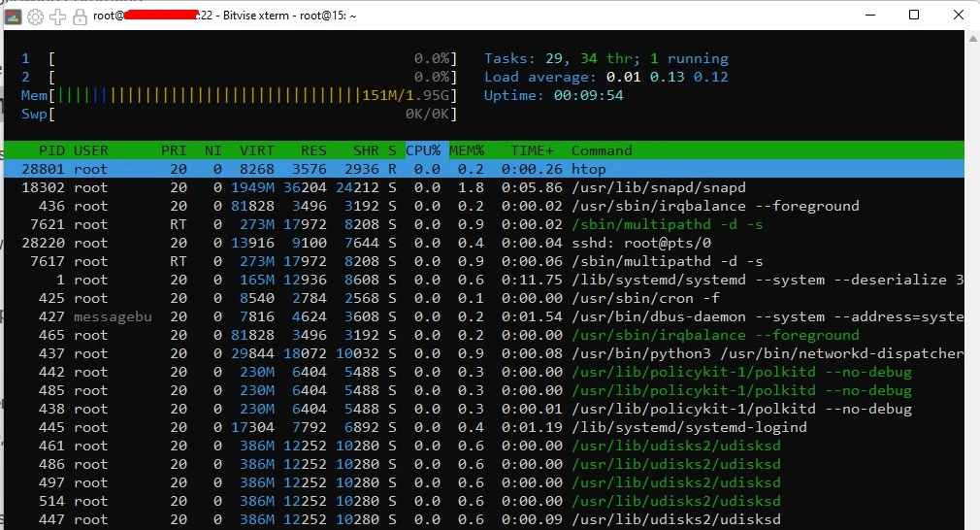Click the Tasks count line

[606, 59]
